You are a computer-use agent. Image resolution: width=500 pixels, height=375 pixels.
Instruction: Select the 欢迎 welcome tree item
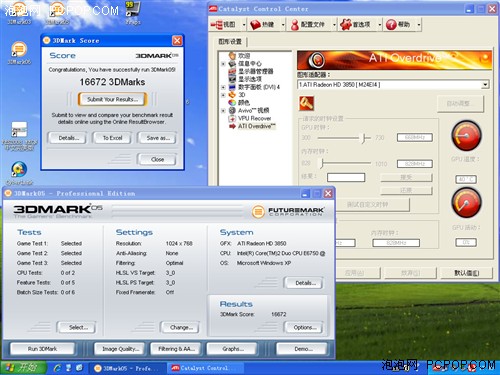pyautogui.click(x=244, y=56)
